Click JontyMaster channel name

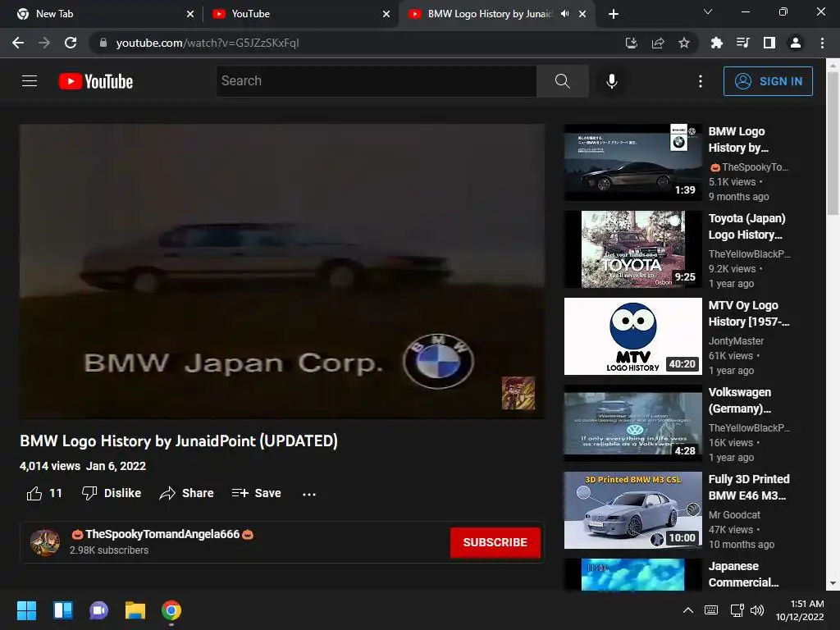click(x=736, y=340)
